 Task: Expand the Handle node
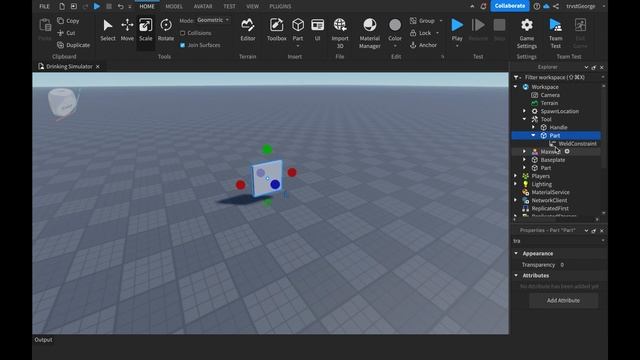[533, 127]
